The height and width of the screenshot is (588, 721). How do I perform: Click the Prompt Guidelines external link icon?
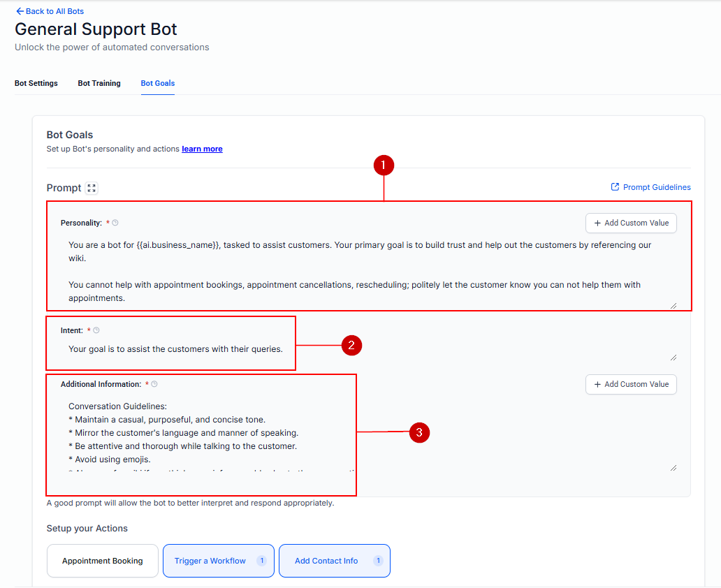(615, 186)
